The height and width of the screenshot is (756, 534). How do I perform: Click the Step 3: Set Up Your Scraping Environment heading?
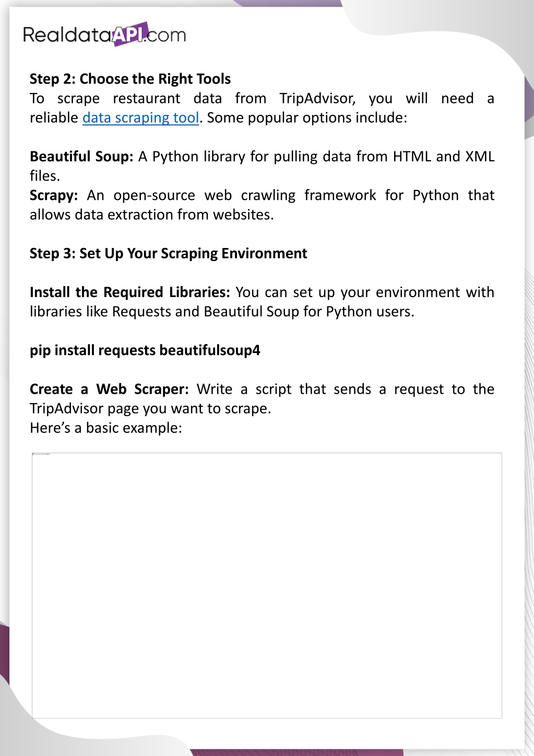[x=168, y=254]
